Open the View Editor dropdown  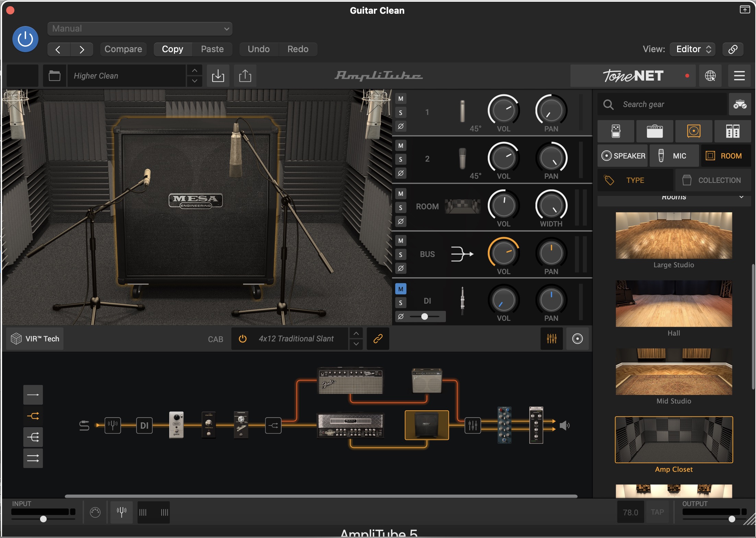tap(693, 49)
